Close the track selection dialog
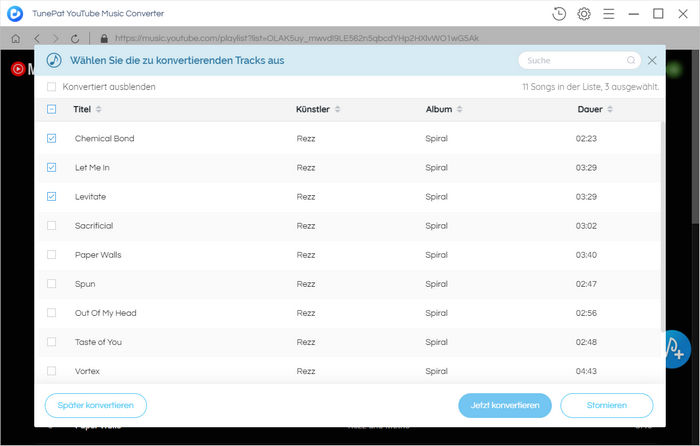Screen dimensions: 700x446 pyautogui.click(x=652, y=60)
